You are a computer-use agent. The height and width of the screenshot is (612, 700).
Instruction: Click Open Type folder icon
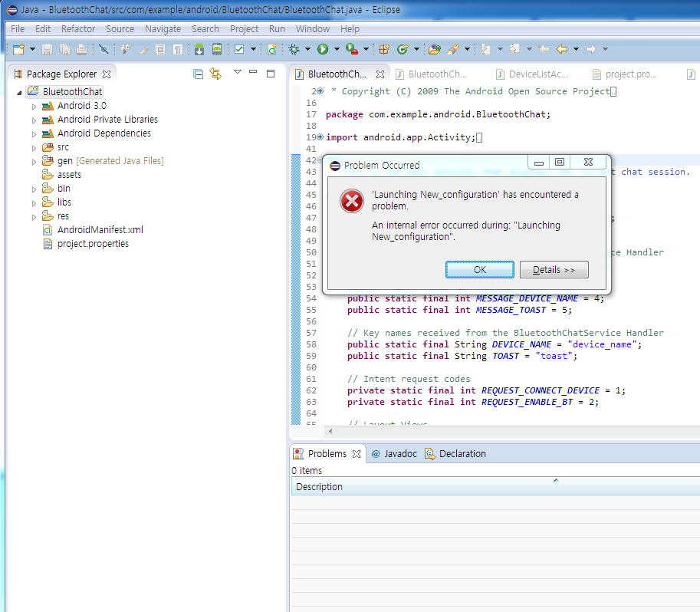[435, 49]
